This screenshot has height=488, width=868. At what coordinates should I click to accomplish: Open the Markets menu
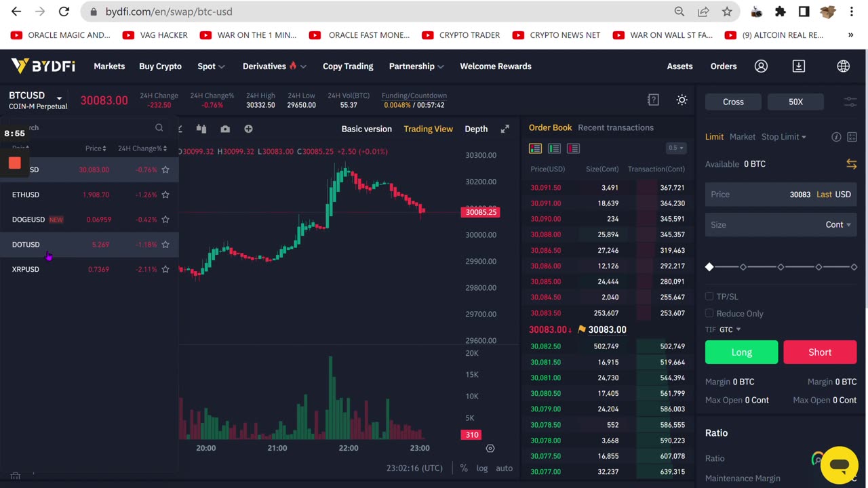click(x=109, y=66)
